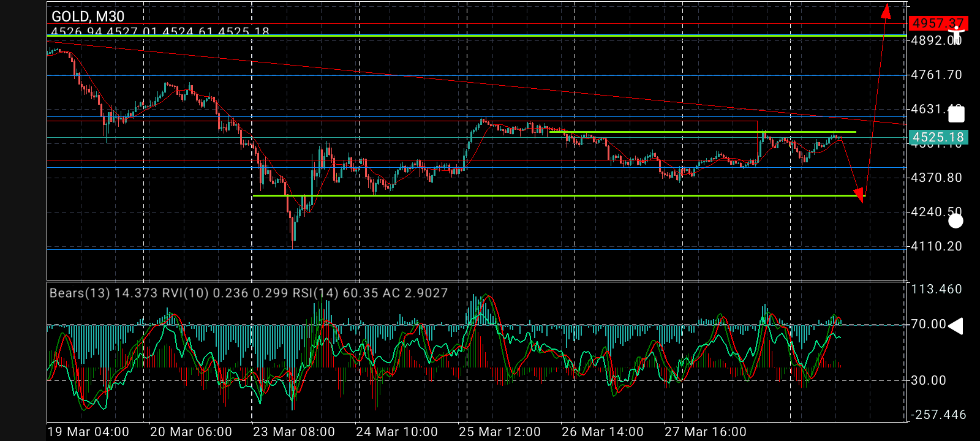Image resolution: width=980 pixels, height=441 pixels.
Task: Tap the 23 Mar 08:00 time label
Action: (x=294, y=432)
